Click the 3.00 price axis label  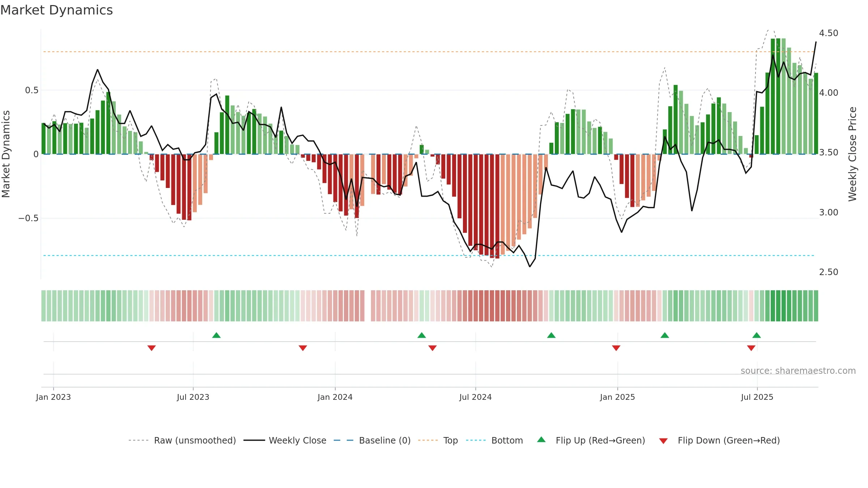829,213
